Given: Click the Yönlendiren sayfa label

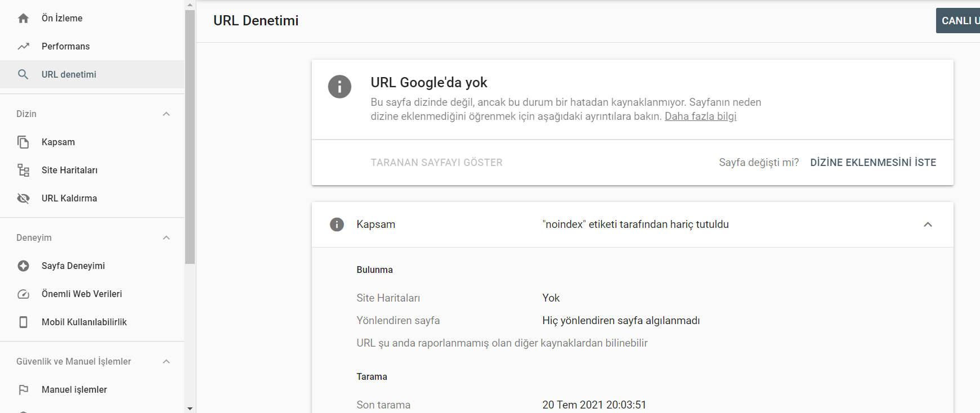Looking at the screenshot, I should tap(398, 320).
